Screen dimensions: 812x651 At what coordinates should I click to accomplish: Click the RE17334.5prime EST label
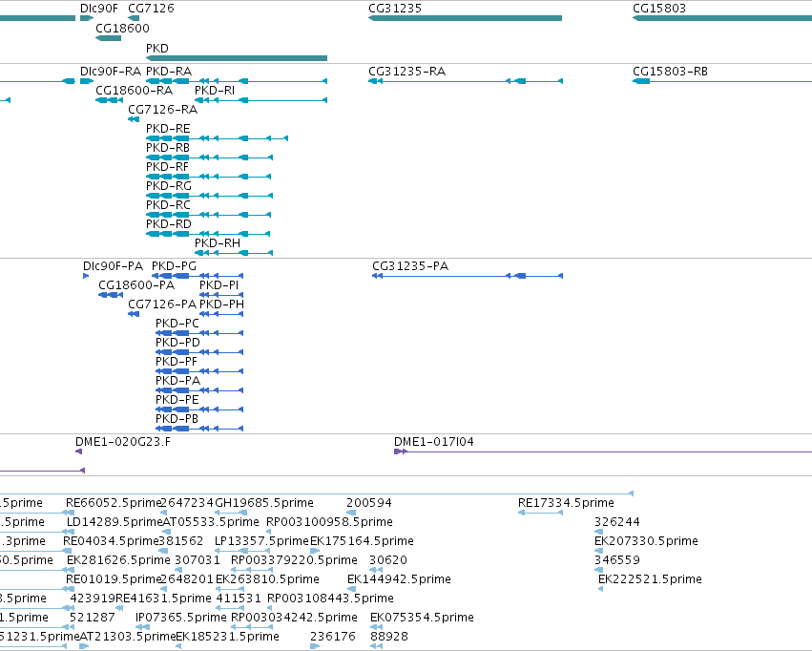[566, 503]
